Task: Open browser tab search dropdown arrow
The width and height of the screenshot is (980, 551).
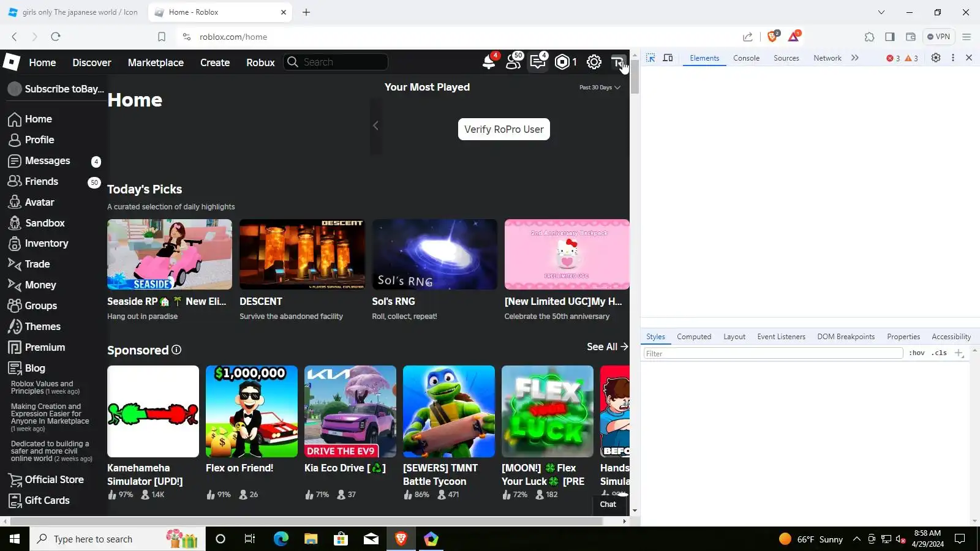Action: pyautogui.click(x=881, y=12)
